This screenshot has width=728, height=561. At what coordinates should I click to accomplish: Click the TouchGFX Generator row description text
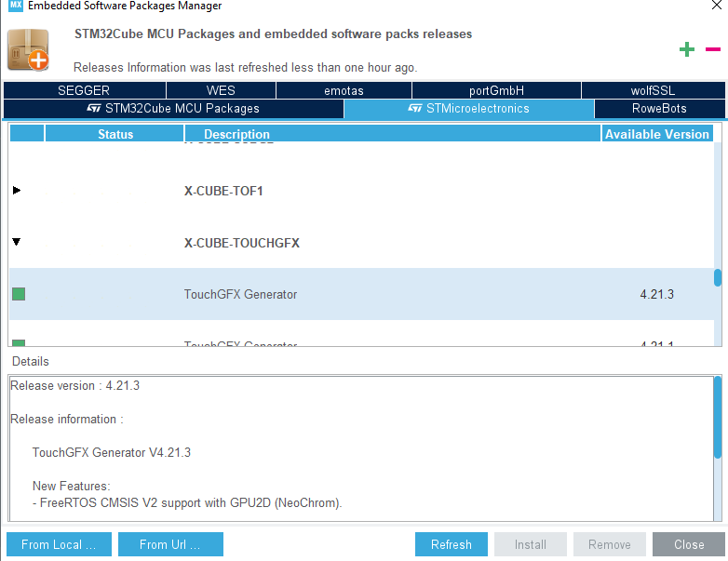(240, 294)
